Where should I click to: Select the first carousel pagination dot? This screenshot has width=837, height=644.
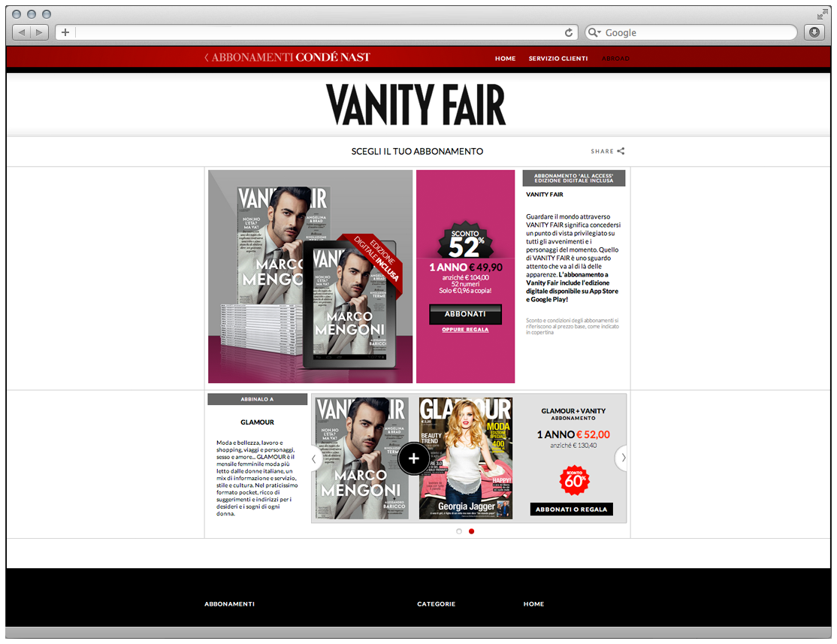pos(459,531)
